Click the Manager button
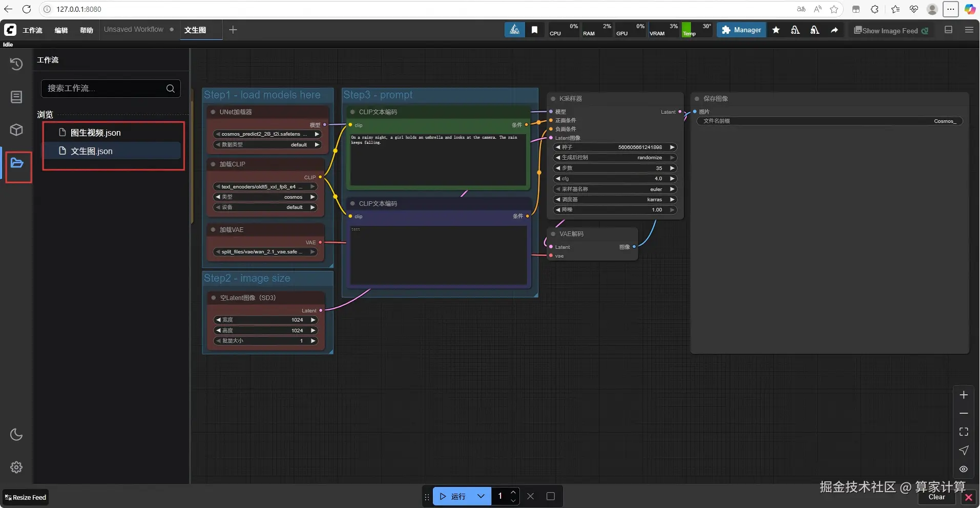This screenshot has height=508, width=980. [741, 30]
